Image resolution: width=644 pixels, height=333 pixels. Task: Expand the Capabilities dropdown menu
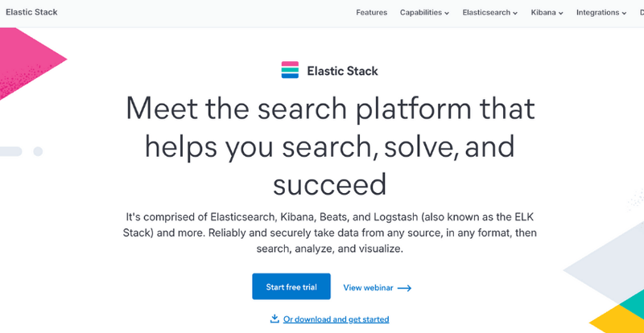coord(424,13)
